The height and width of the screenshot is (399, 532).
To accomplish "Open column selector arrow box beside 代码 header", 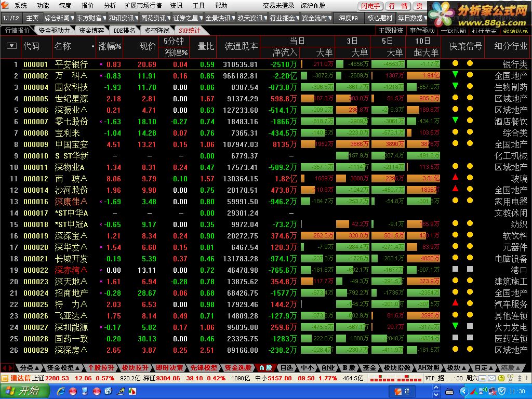I will (x=11, y=46).
